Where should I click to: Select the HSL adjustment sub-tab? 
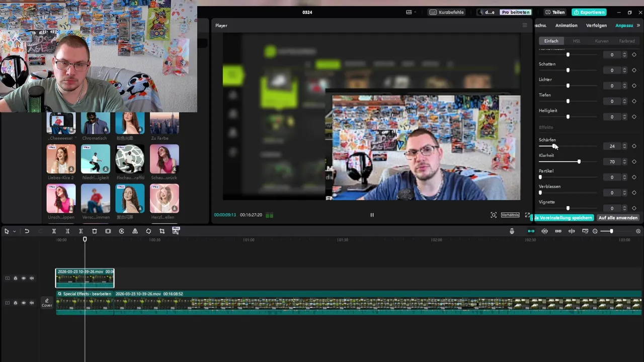click(577, 41)
